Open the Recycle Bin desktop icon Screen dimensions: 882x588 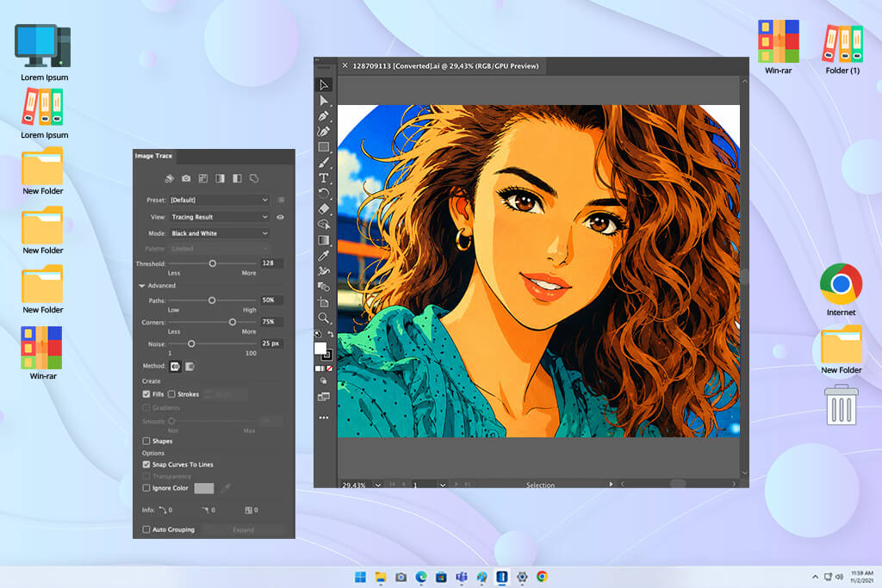pos(842,405)
